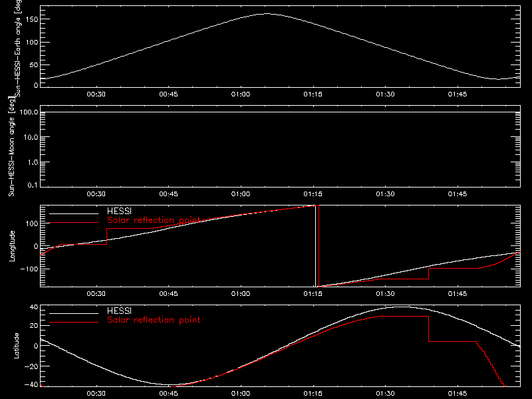Click the Latitude axis label
The width and height of the screenshot is (532, 399).
click(x=16, y=345)
